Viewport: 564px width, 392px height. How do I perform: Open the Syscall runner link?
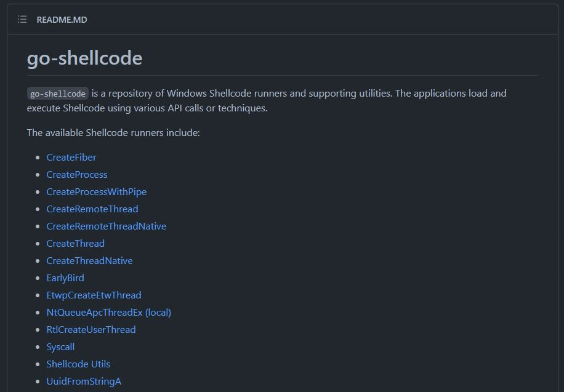[60, 347]
